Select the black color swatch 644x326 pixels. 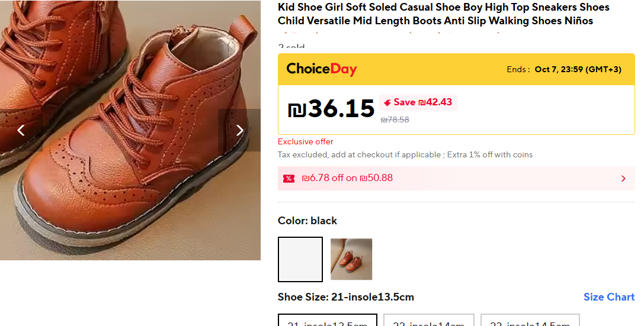(x=300, y=259)
